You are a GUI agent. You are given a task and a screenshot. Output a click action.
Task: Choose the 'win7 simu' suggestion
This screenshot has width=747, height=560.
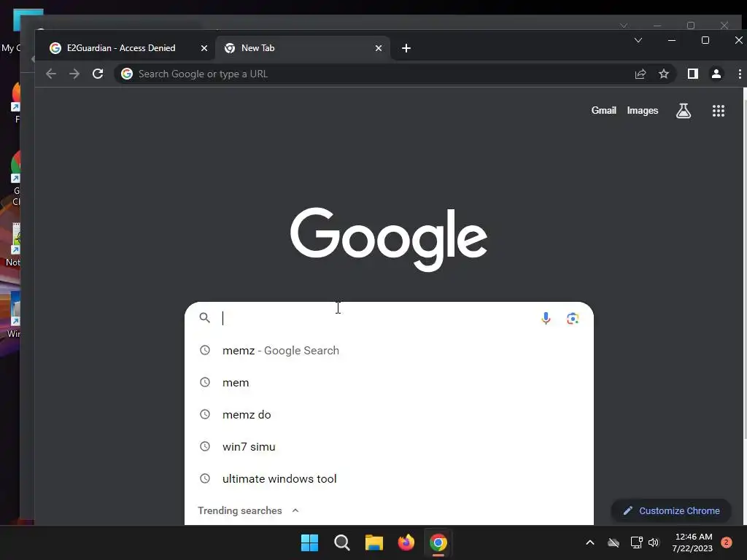click(x=389, y=447)
